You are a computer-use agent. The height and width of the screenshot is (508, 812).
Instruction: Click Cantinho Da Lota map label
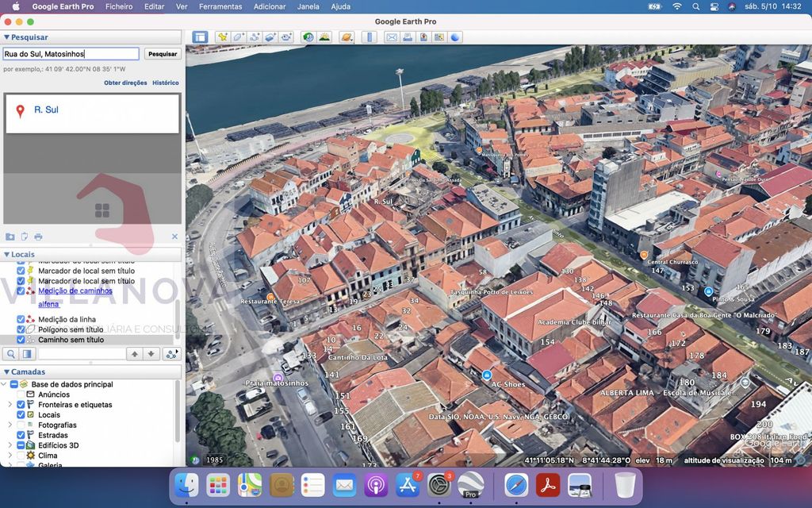[x=358, y=357]
